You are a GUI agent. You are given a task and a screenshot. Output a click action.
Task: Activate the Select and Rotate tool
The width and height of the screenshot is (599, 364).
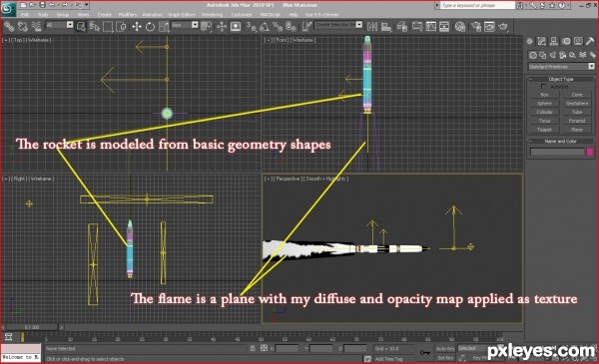(150, 26)
